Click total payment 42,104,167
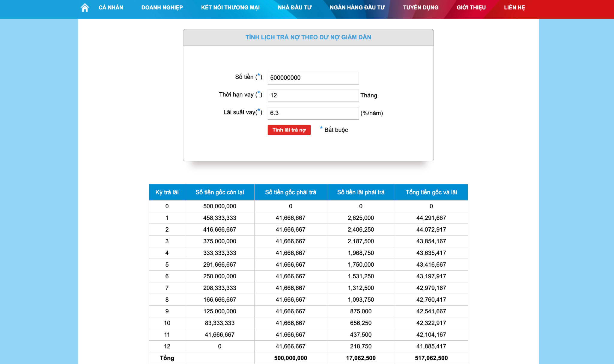Screen dimensions: 614x364 coord(431,335)
